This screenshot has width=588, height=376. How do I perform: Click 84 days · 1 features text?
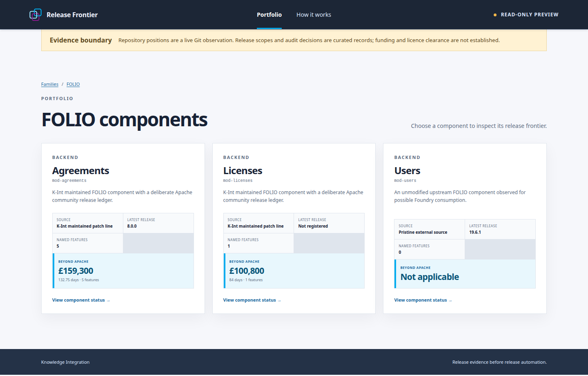(246, 280)
